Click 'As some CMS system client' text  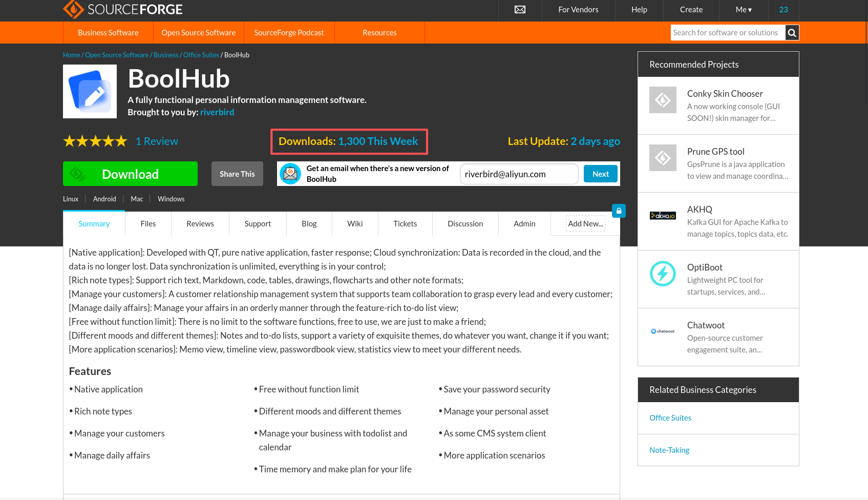495,433
